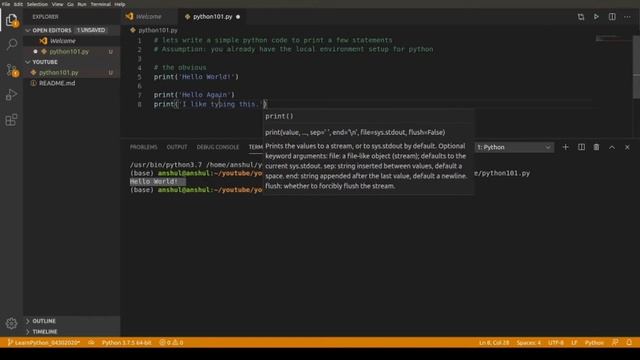Screen dimensions: 640x360
Task: Kill the terminal with trash icon
Action: click(596, 147)
